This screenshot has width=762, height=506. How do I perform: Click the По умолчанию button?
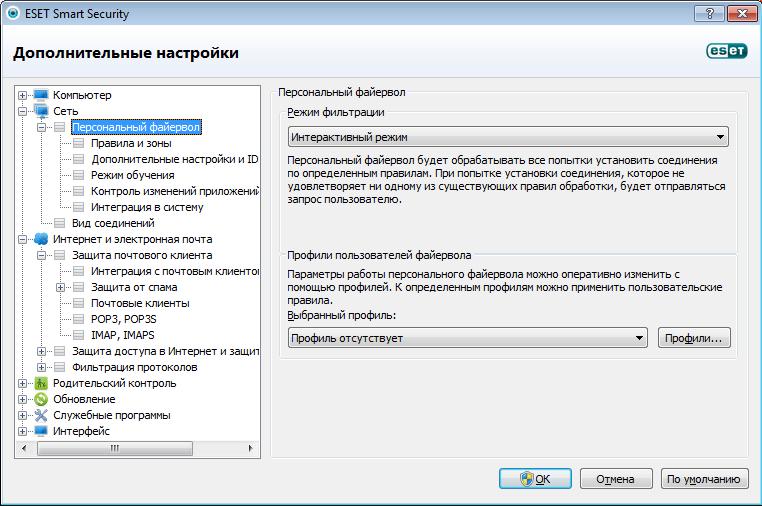coord(704,479)
